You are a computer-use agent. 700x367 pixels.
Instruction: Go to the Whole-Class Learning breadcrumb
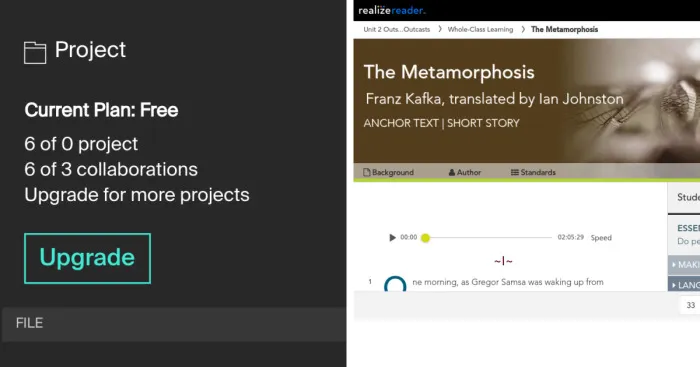pos(480,29)
